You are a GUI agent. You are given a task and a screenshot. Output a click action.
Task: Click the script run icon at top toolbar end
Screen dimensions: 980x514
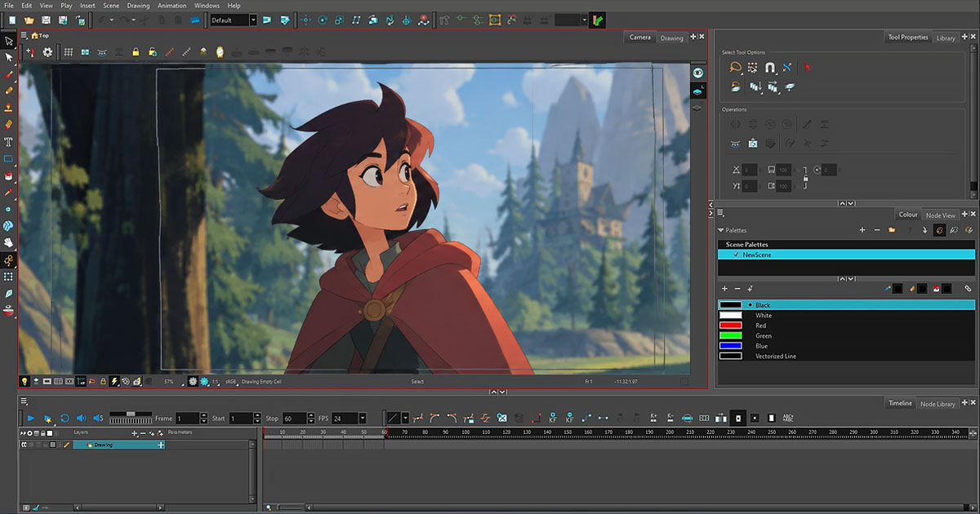tap(599, 19)
